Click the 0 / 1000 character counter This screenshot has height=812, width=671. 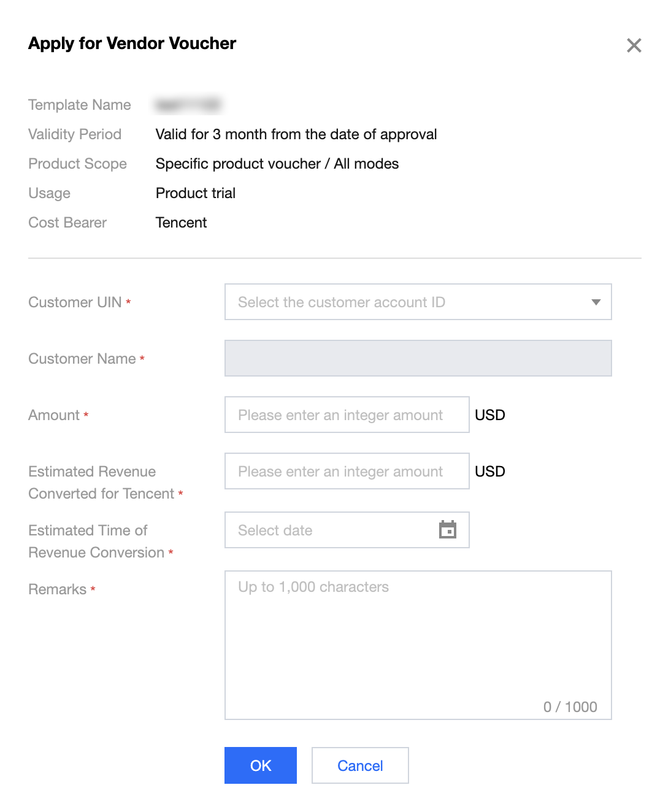coord(570,707)
